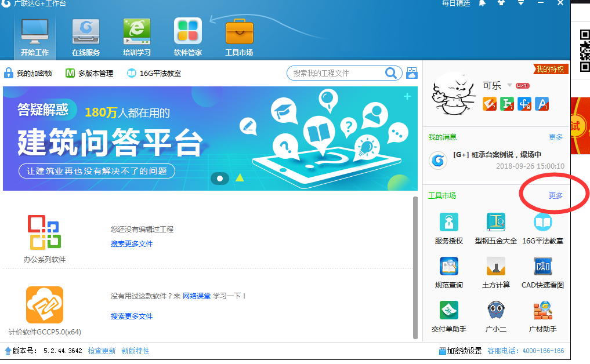Click the 工具市场 panel heading
590x364 pixels.
pyautogui.click(x=442, y=195)
